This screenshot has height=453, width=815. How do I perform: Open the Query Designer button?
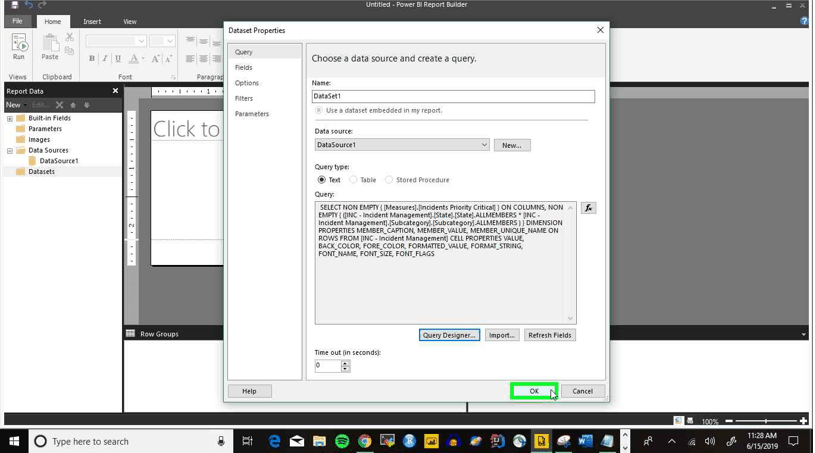[x=449, y=335]
